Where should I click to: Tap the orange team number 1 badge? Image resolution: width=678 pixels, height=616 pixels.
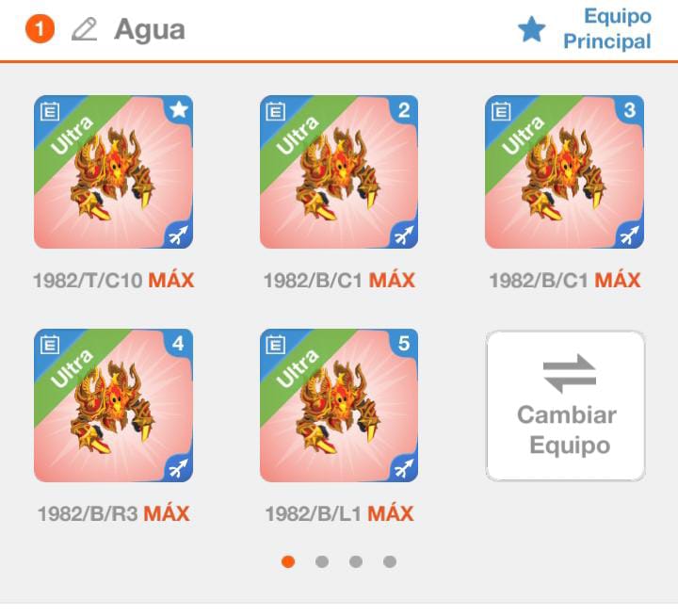click(x=40, y=29)
